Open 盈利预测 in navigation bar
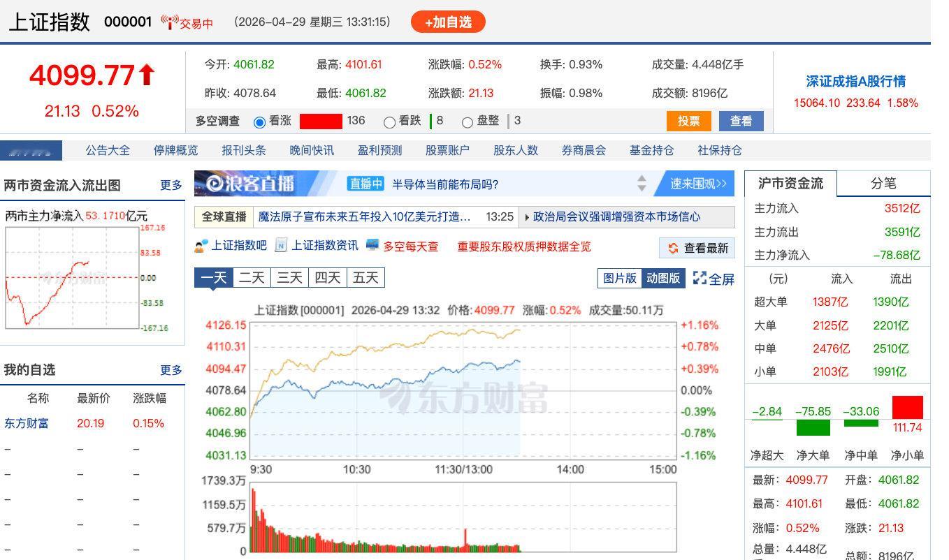The image size is (949, 560). click(379, 150)
